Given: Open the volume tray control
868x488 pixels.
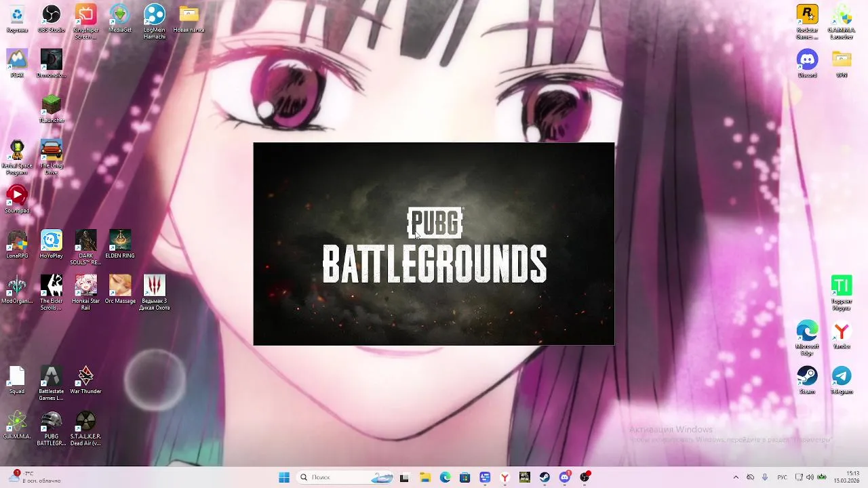Looking at the screenshot, I should click(810, 477).
